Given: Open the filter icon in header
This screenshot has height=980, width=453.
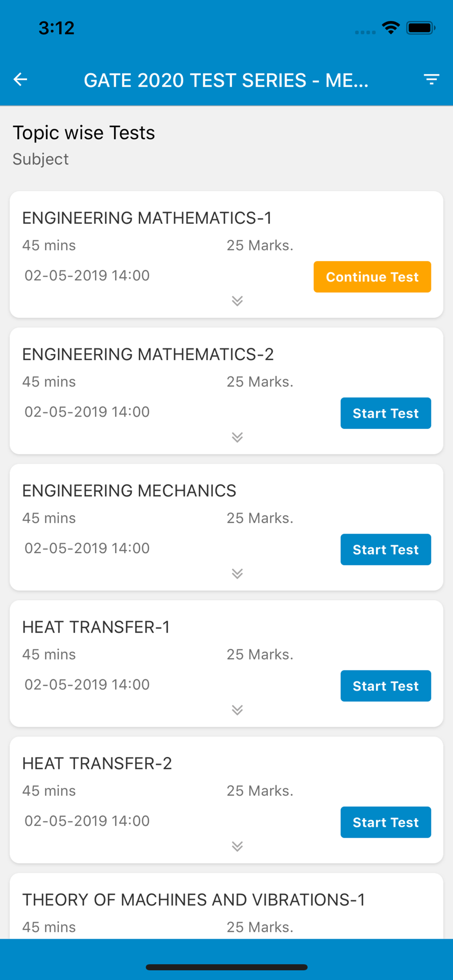Looking at the screenshot, I should tap(431, 79).
